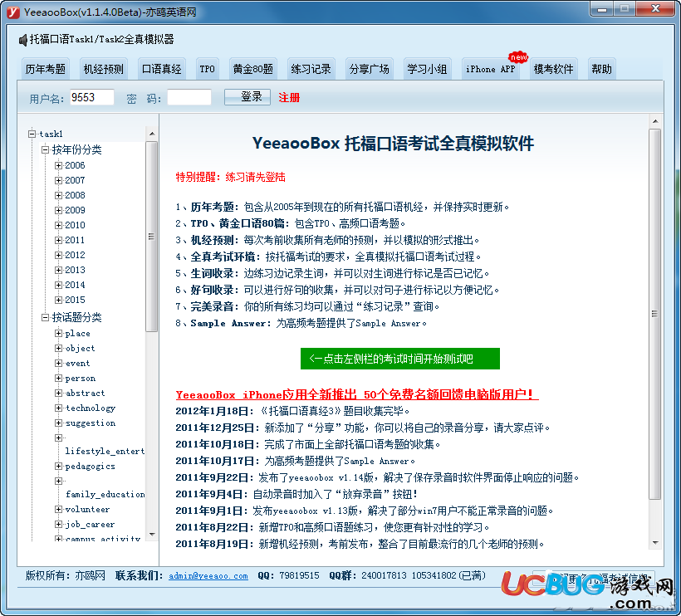
Task: Expand the pedagogics topic node
Action: [x=58, y=467]
